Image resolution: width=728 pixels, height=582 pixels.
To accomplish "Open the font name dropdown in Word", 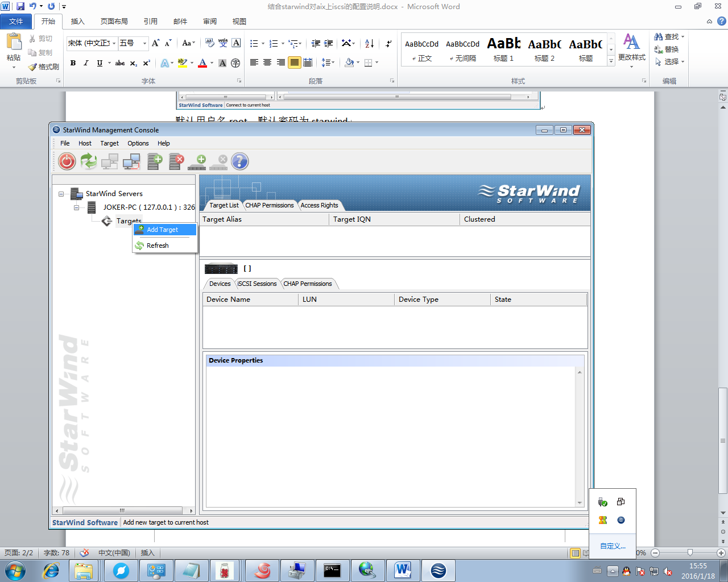I will tap(114, 43).
